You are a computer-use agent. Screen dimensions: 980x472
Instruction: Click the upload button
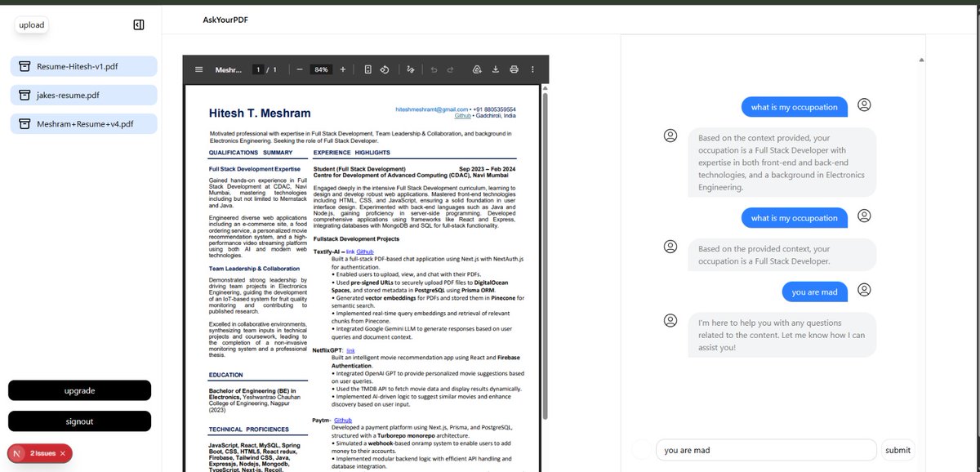click(32, 25)
